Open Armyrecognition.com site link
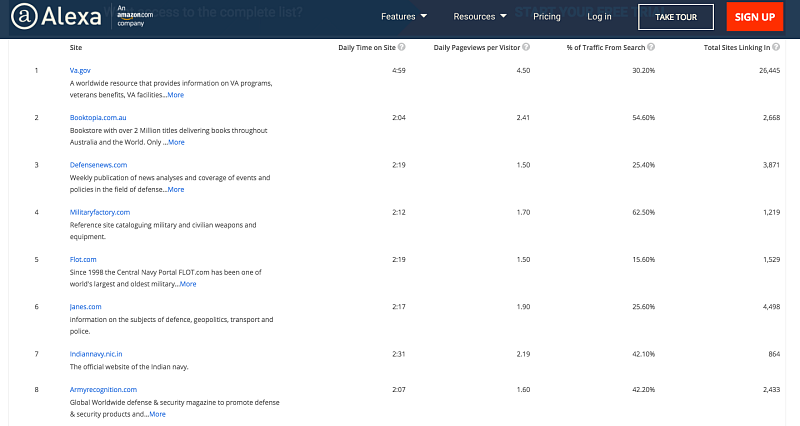The image size is (800, 426). tap(103, 389)
